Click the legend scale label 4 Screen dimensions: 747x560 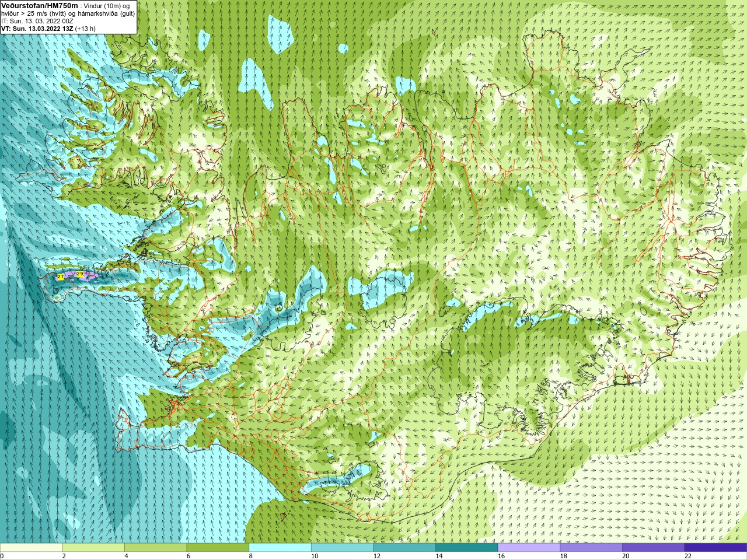[x=126, y=556]
